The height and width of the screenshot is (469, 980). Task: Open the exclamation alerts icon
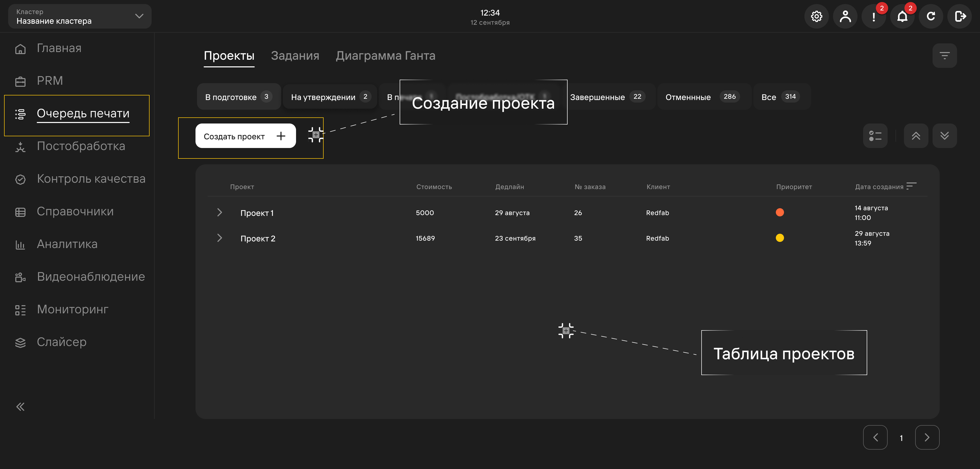(x=874, y=16)
